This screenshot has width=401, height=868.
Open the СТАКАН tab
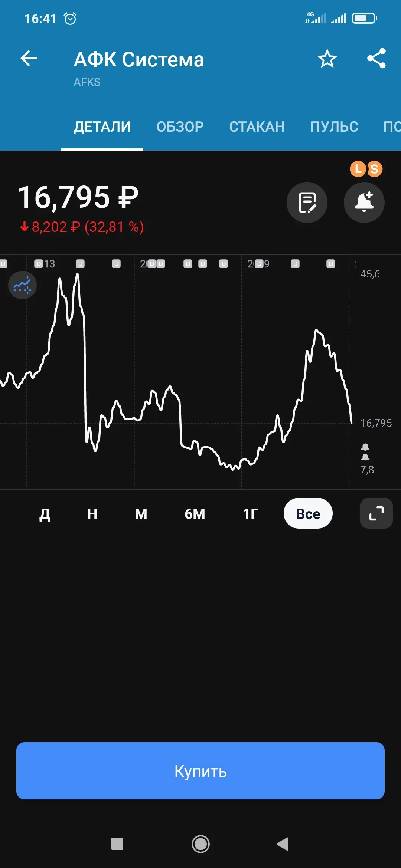[257, 127]
